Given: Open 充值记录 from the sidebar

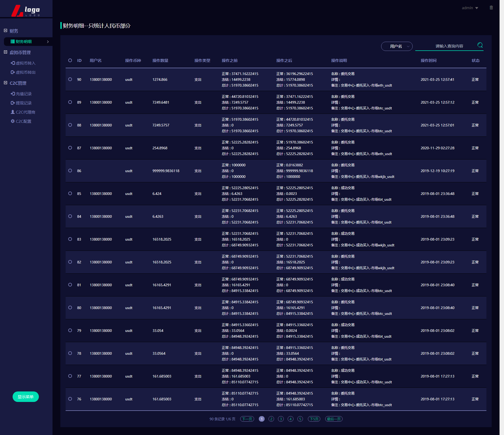Looking at the screenshot, I should (23, 94).
